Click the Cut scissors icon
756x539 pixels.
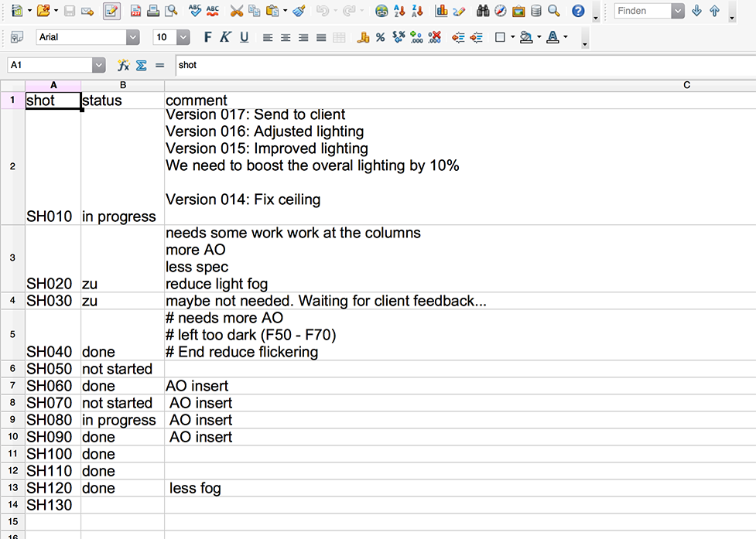coord(236,11)
